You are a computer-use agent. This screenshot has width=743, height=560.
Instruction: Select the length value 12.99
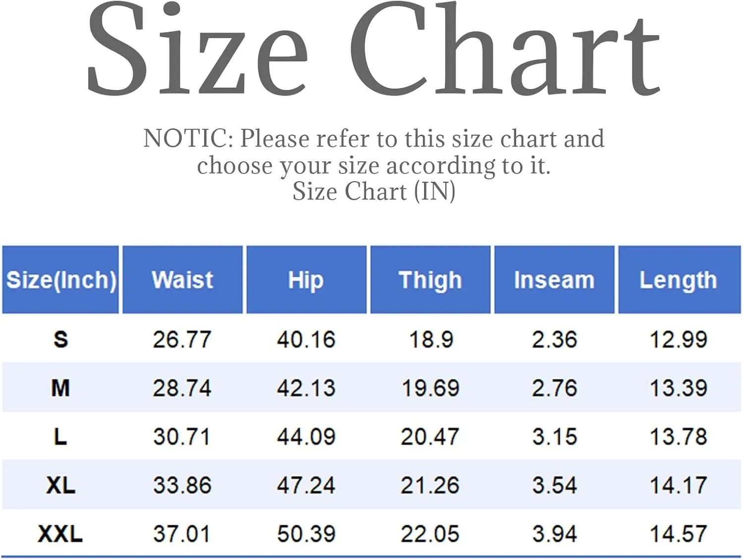pos(679,340)
